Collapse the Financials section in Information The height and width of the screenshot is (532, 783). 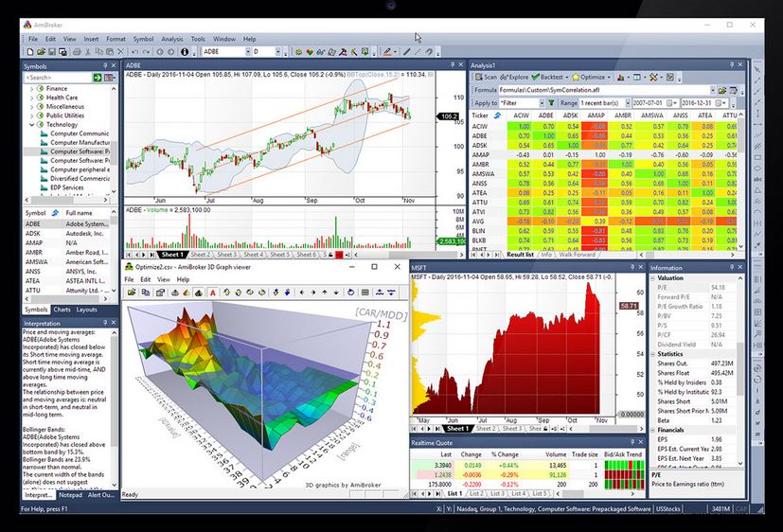pyautogui.click(x=653, y=430)
